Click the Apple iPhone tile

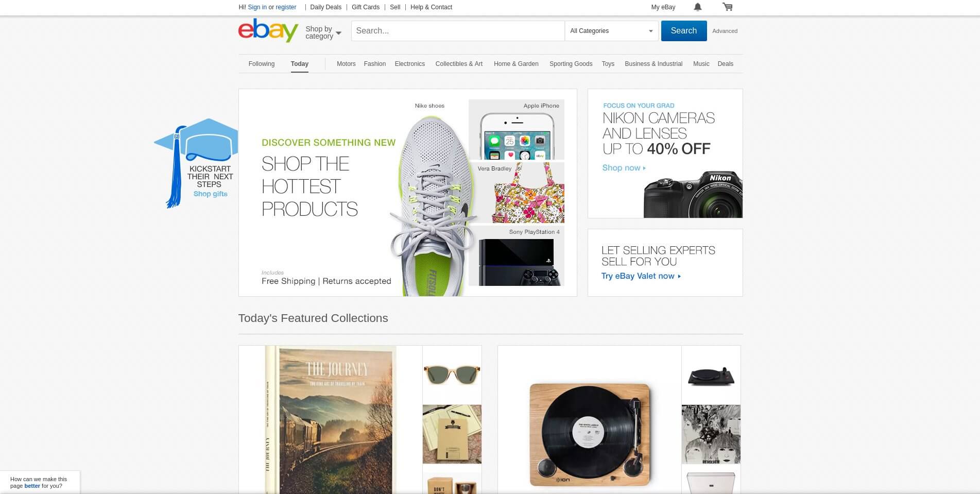(x=517, y=130)
